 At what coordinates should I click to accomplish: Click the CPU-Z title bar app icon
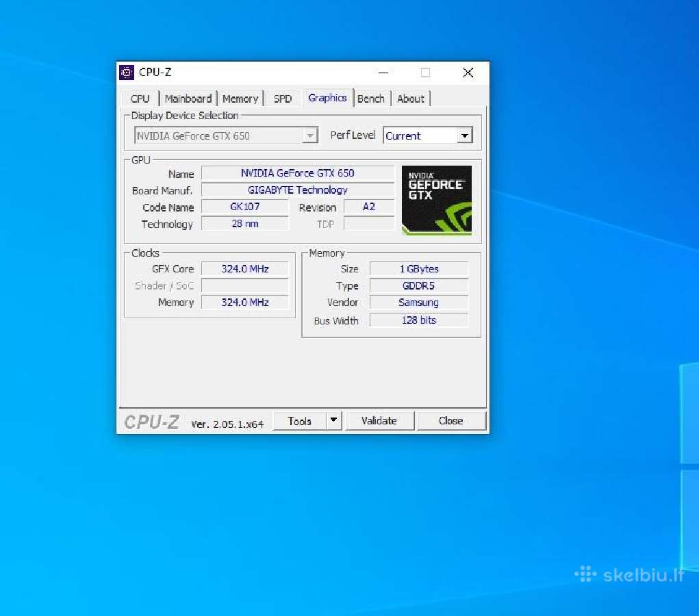[127, 72]
